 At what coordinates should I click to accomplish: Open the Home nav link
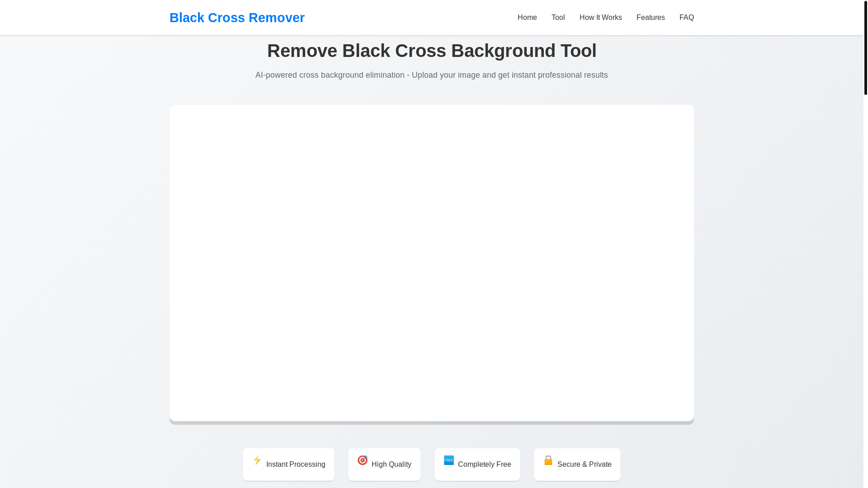click(x=527, y=18)
